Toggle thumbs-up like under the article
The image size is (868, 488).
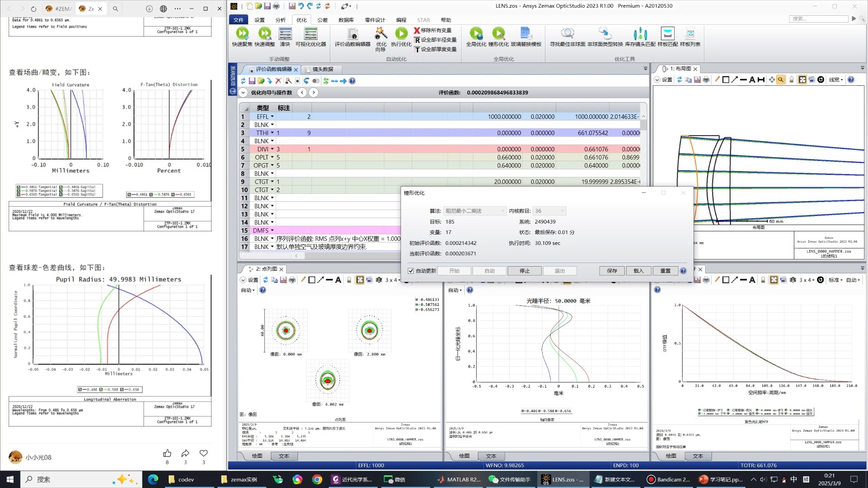(x=167, y=453)
